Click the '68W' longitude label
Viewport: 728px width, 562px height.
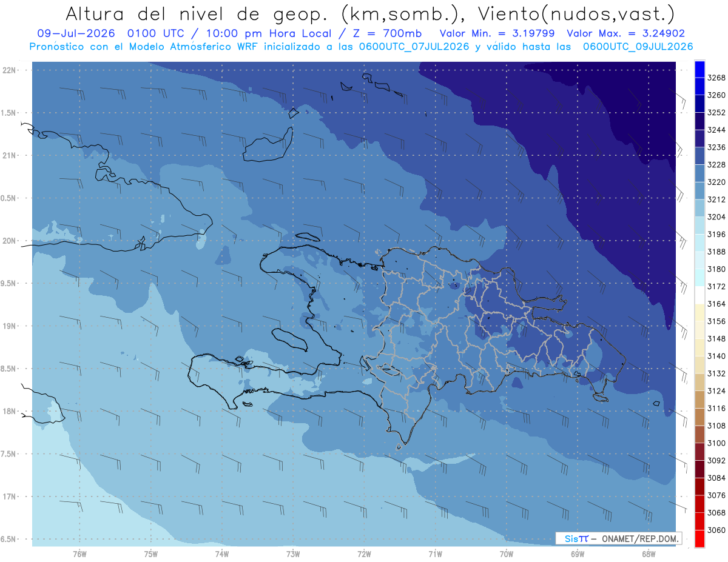click(x=649, y=554)
